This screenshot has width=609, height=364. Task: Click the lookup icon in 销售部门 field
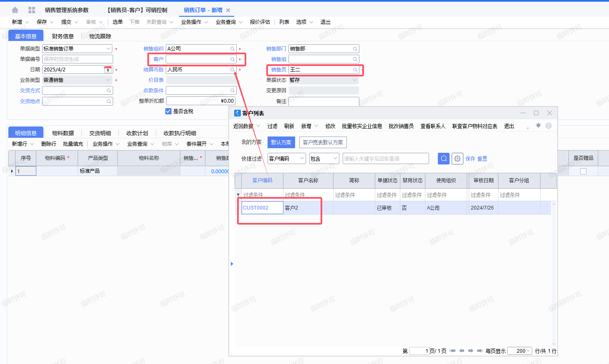click(355, 49)
